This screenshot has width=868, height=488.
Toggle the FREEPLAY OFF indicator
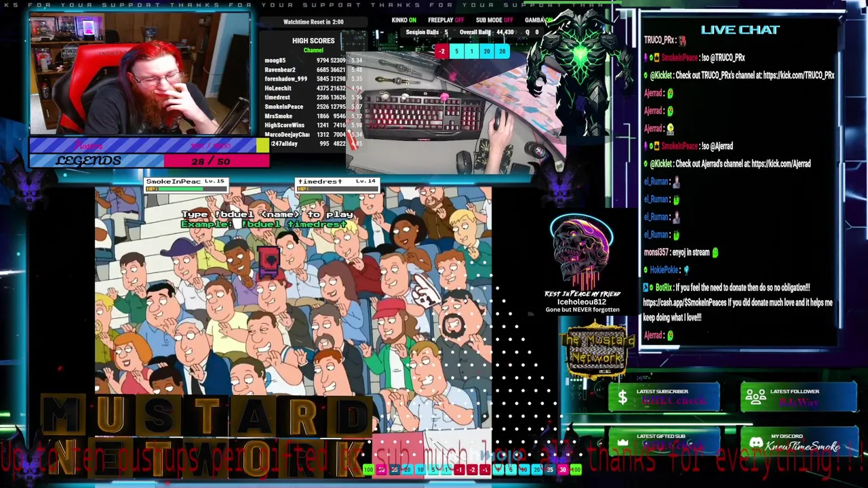(446, 20)
